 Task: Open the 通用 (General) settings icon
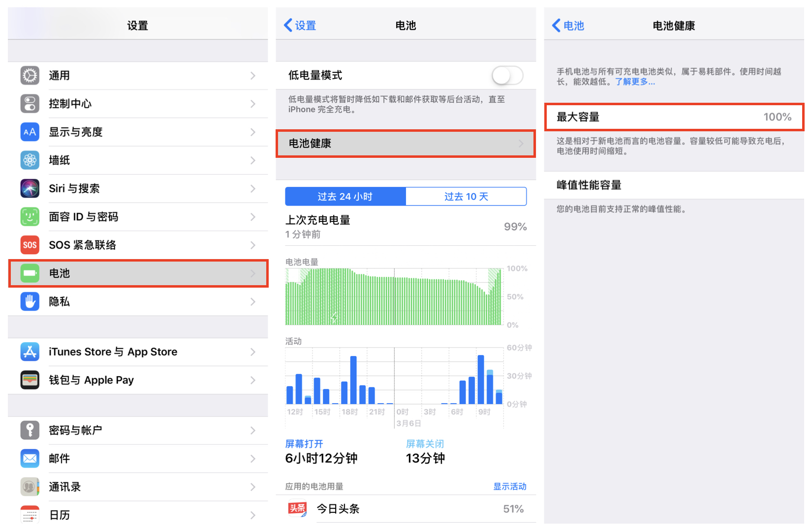[x=30, y=75]
